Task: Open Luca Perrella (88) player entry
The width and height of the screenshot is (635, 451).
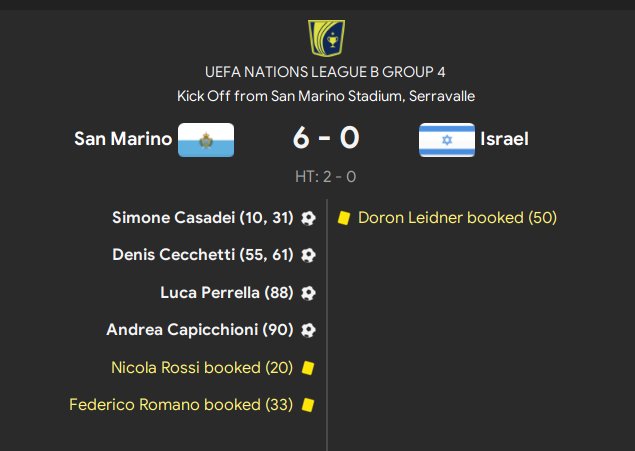Action: (227, 293)
